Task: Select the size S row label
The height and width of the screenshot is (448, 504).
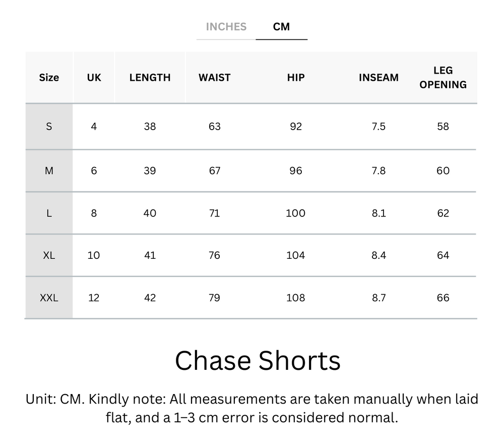Action: 49,127
